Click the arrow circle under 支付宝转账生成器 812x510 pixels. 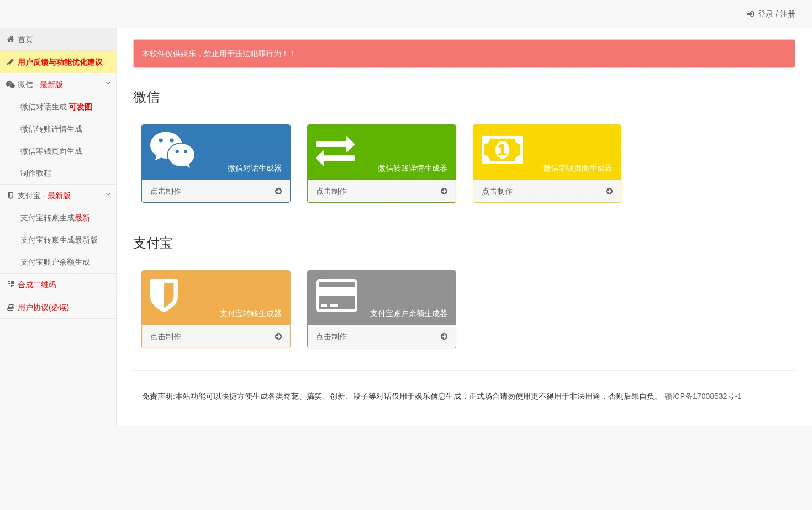point(278,337)
